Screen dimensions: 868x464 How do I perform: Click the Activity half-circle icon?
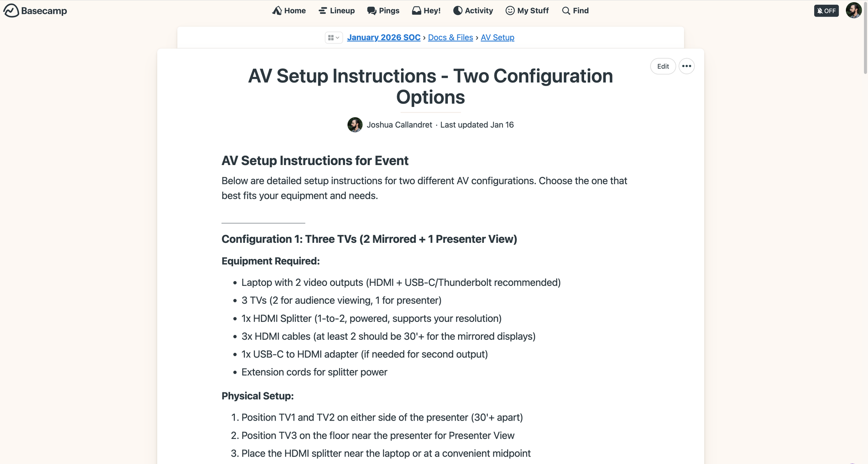(x=457, y=10)
